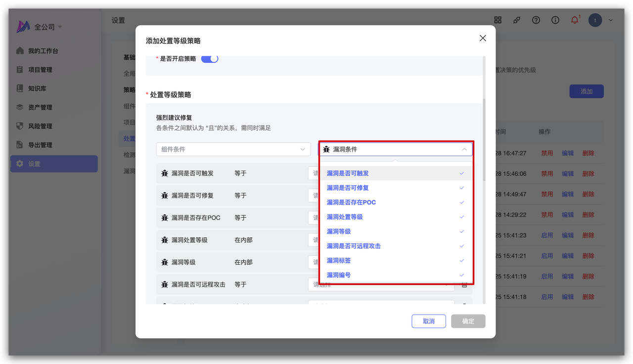Expand the 组件条件 dropdown

click(233, 149)
